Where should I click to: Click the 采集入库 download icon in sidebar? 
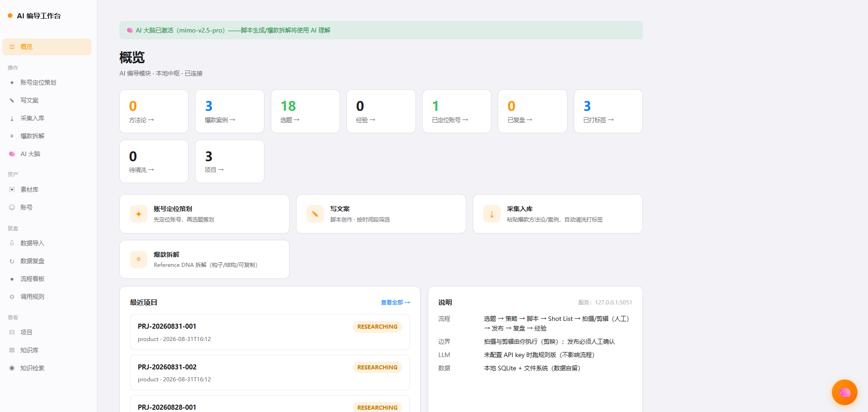pyautogui.click(x=12, y=118)
